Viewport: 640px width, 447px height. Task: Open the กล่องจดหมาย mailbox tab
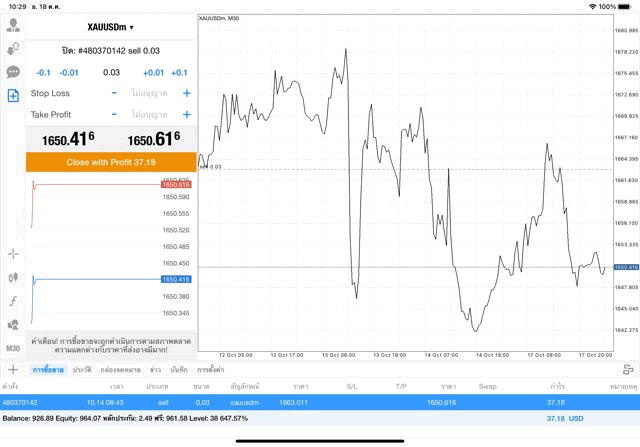[x=120, y=369]
